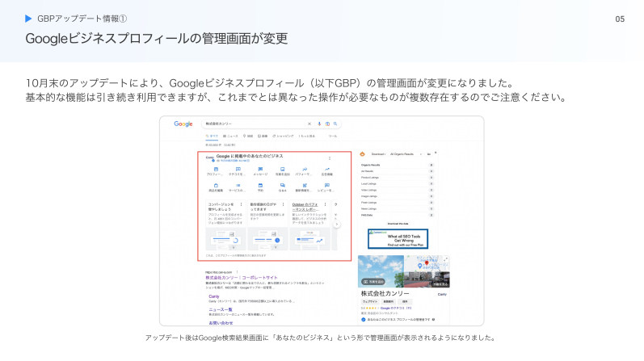This screenshot has width=644, height=361.
Task: Click the 広告掲載 icon
Action: point(327,170)
